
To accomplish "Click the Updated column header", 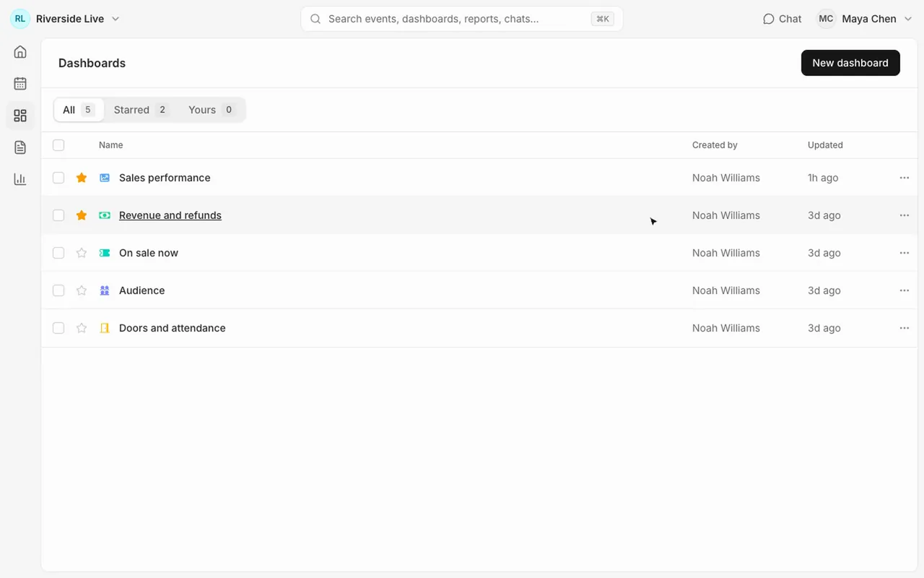I will [x=825, y=145].
